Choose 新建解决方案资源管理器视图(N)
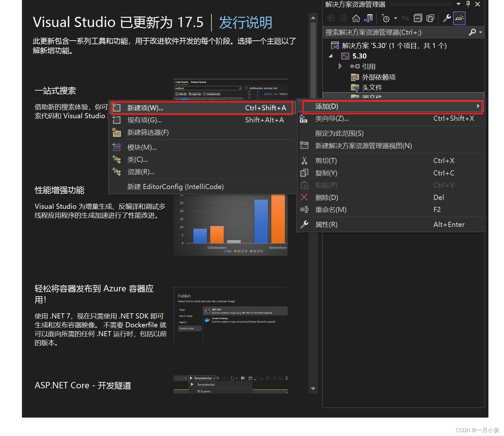This screenshot has height=436, width=504. click(391, 146)
